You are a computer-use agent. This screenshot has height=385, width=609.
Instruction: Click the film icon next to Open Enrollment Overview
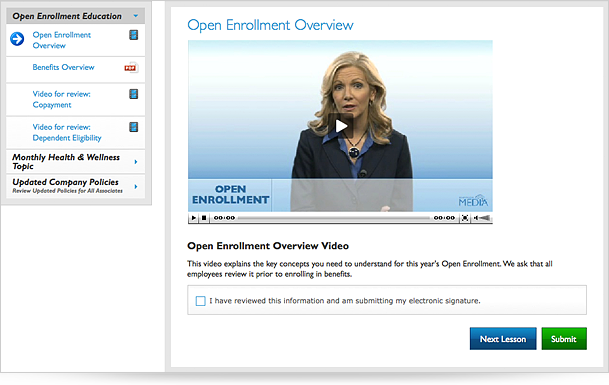tap(134, 35)
